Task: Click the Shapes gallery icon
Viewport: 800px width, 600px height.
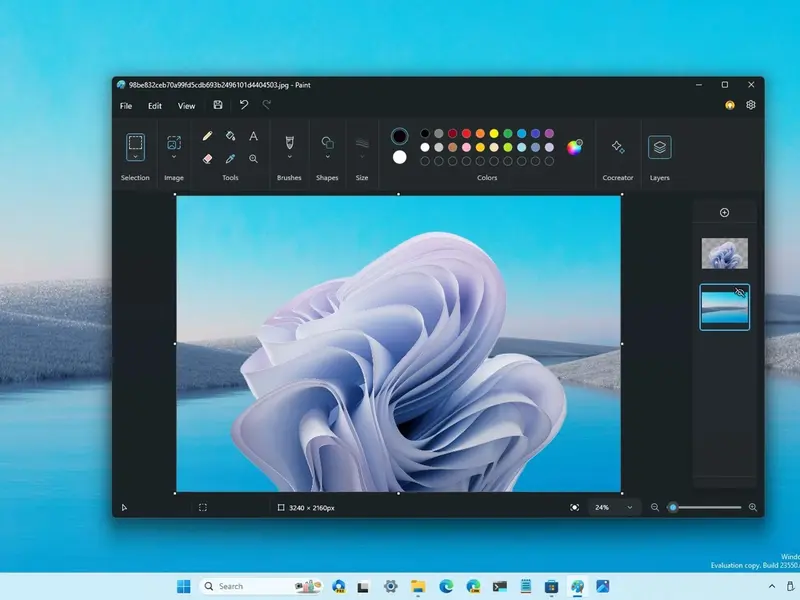Action: 328,143
